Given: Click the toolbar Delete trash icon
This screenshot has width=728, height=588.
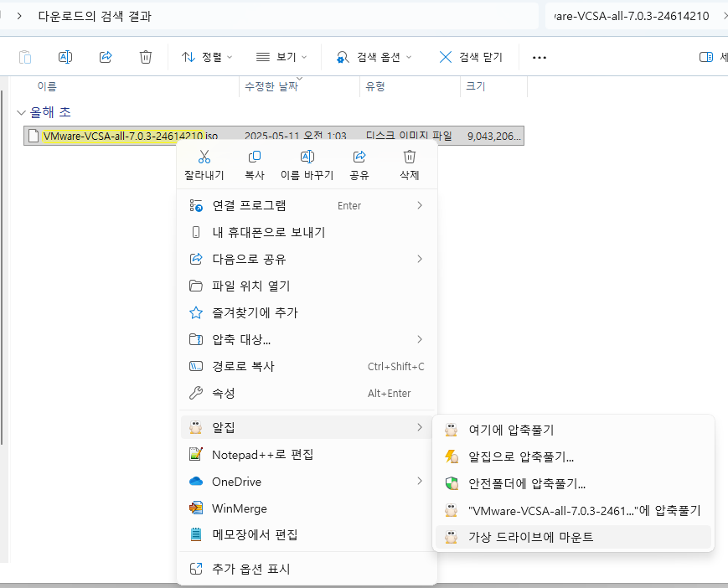Looking at the screenshot, I should [x=146, y=57].
